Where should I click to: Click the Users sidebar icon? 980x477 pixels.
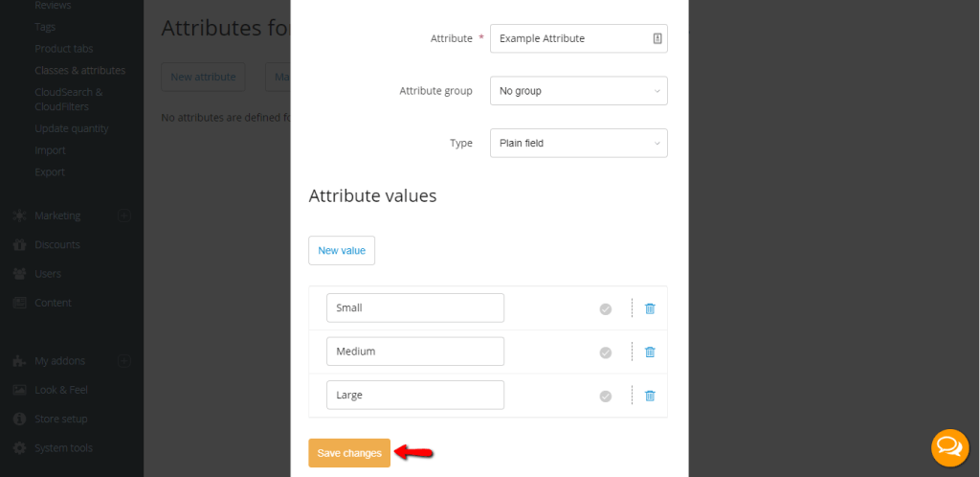[19, 274]
